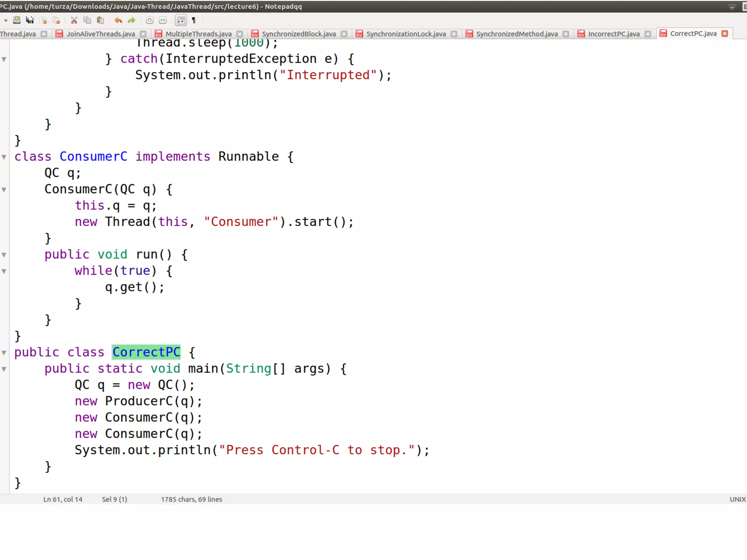
Task: Close the MultipleThreads.java tab
Action: click(240, 34)
